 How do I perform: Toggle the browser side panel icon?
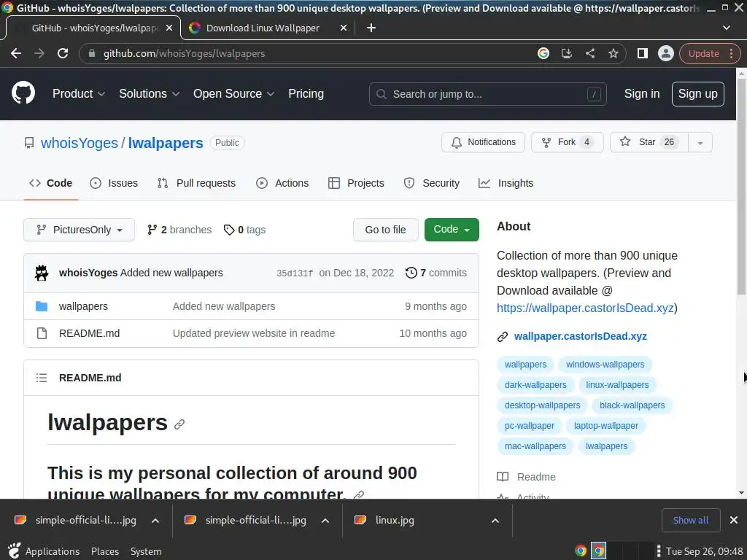[x=642, y=53]
